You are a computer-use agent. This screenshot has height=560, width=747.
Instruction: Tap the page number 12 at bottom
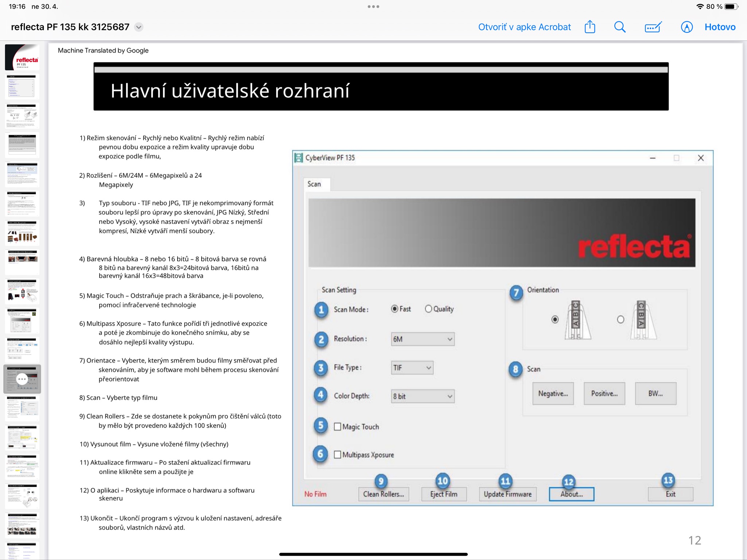click(x=695, y=540)
